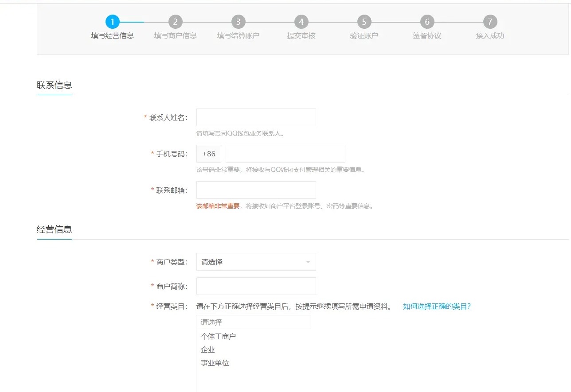This screenshot has width=571, height=392.
Task: Select 个体工商户 in category list
Action: click(x=218, y=336)
